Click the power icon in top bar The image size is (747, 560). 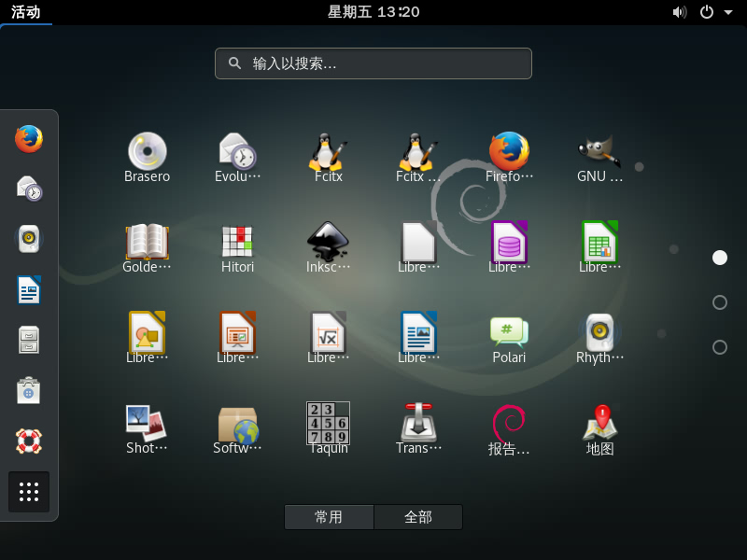(x=707, y=12)
